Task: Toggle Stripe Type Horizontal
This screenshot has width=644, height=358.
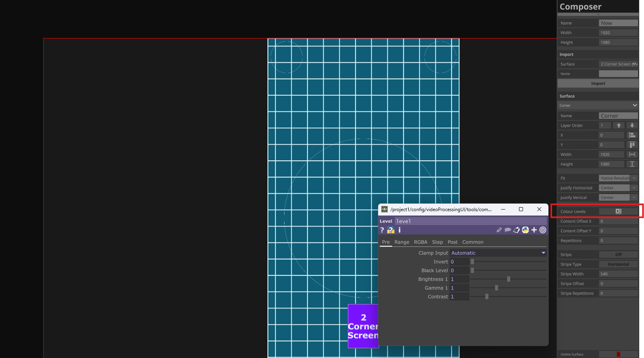Action: 618,264
